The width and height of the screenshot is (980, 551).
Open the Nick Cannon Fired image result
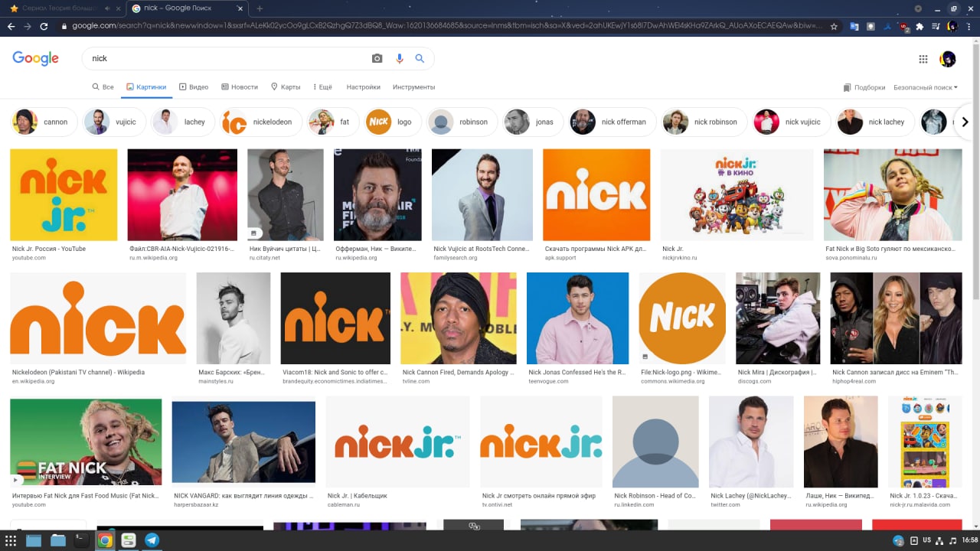pos(458,318)
